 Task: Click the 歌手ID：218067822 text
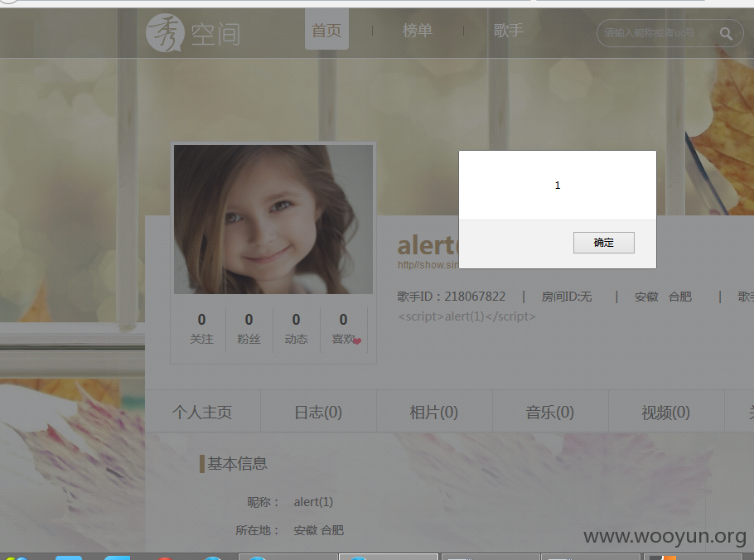click(451, 297)
